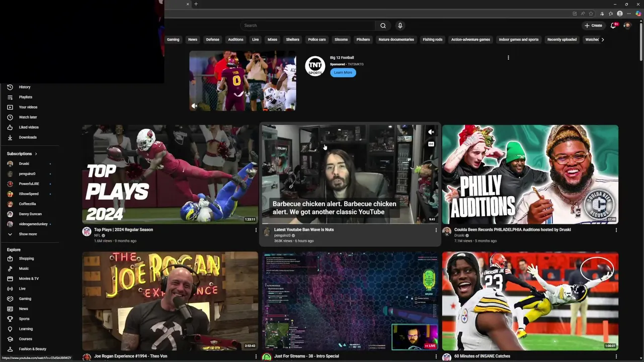Screen dimensions: 644x362
Task: Open the notifications bell
Action: (x=613, y=25)
